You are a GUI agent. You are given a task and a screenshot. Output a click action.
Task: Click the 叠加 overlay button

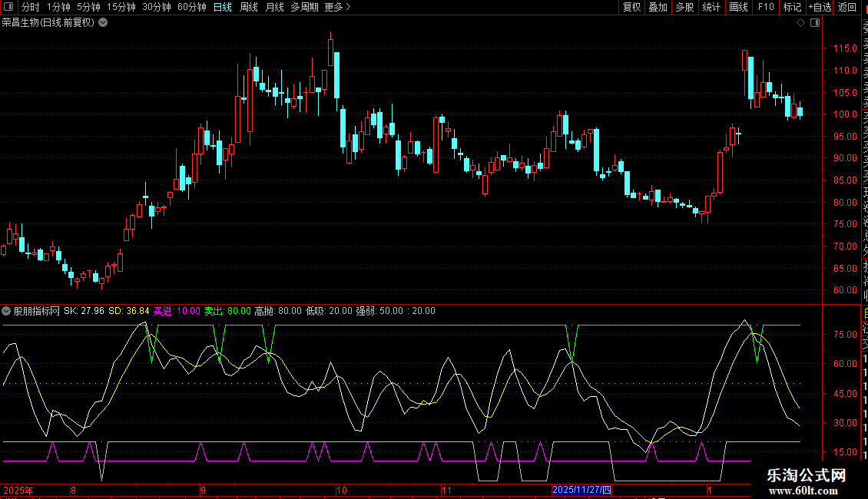658,7
